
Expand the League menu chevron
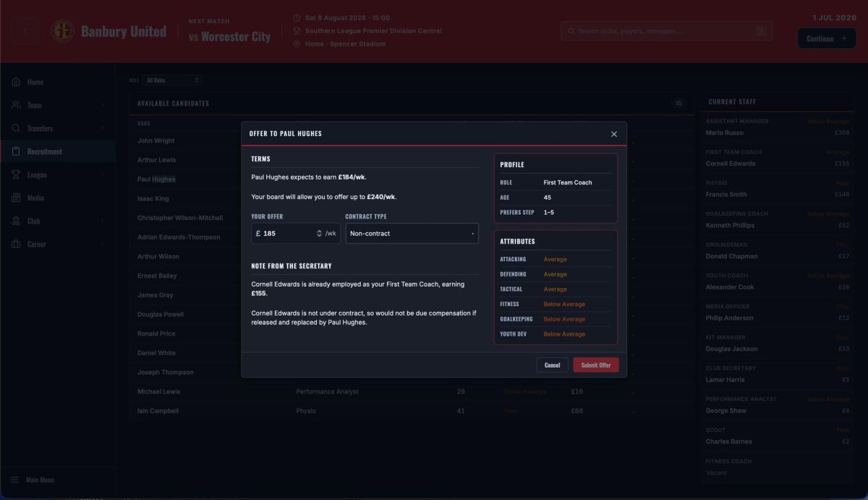point(102,174)
